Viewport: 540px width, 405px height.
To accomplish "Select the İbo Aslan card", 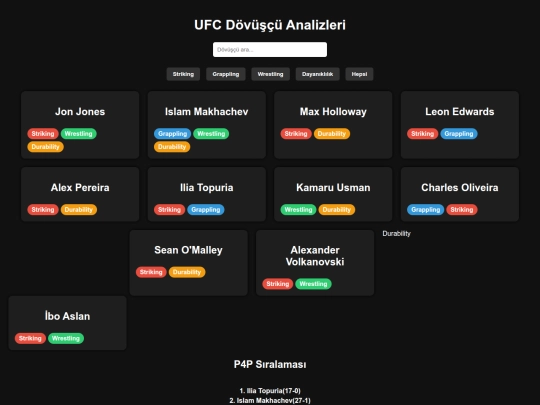I will click(68, 323).
